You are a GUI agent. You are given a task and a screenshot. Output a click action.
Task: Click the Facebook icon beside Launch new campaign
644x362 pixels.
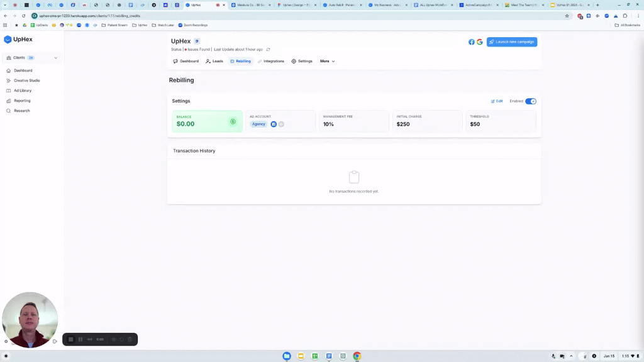[472, 41]
